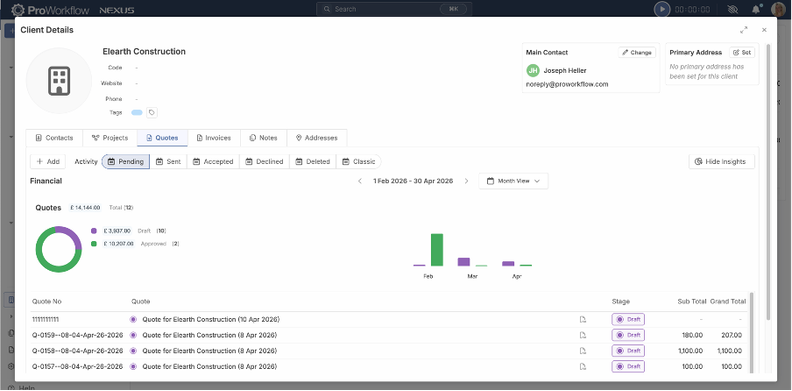Set the primary address
This screenshot has width=792, height=391.
tap(742, 53)
